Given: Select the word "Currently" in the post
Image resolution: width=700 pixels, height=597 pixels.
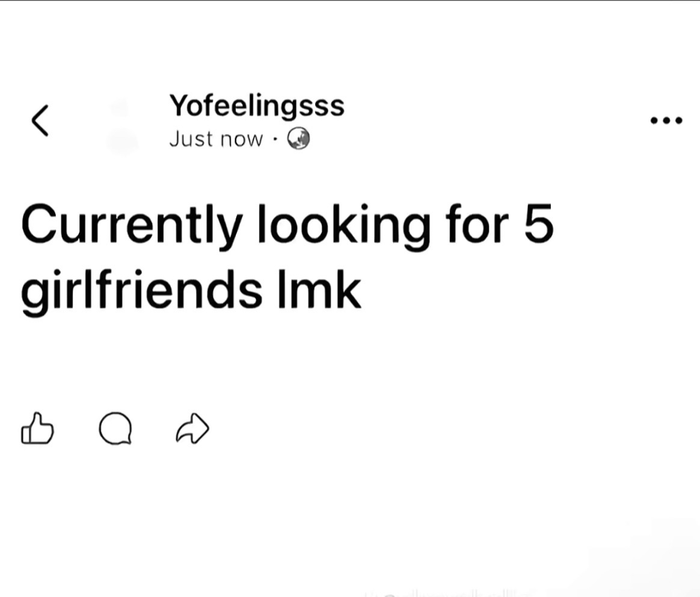Looking at the screenshot, I should pyautogui.click(x=132, y=226).
